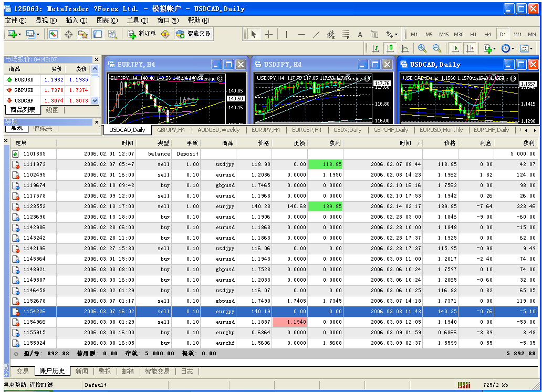Click the zoom out magnifier icon

coord(436,48)
